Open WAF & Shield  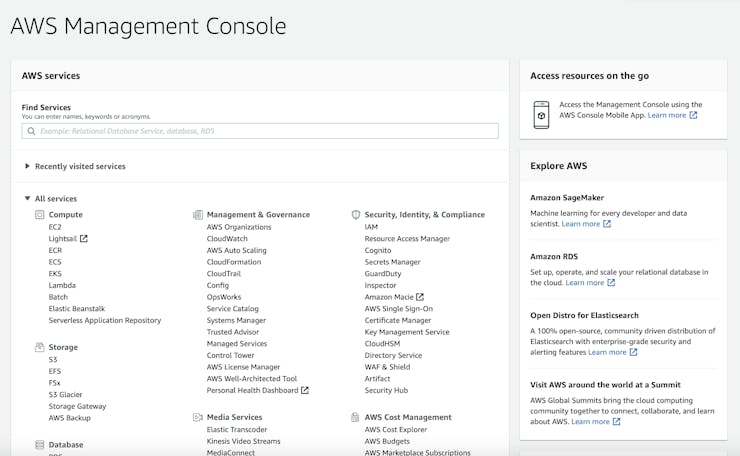pos(387,367)
